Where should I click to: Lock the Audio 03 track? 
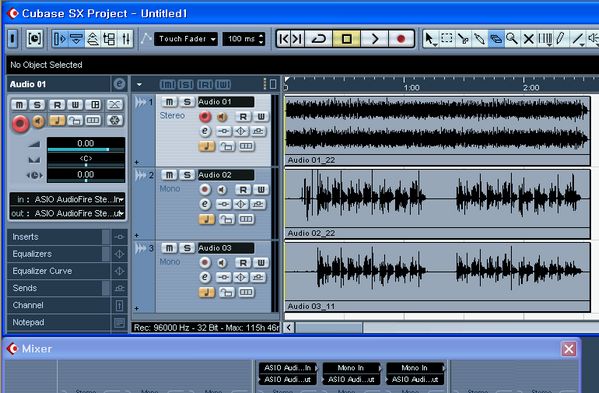(227, 293)
